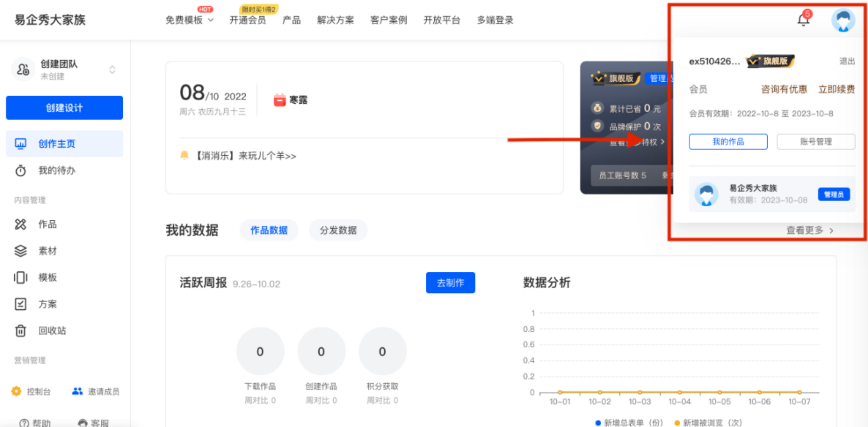Switch to the 作品数据 tab
868x427 pixels.
click(x=269, y=230)
